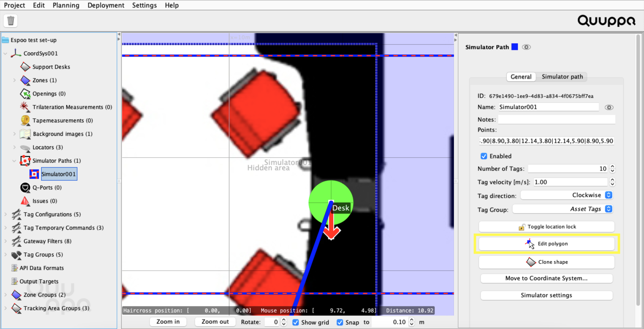Viewport: 644px width, 329px height.
Task: Click the Background images map icon
Action: [25, 134]
